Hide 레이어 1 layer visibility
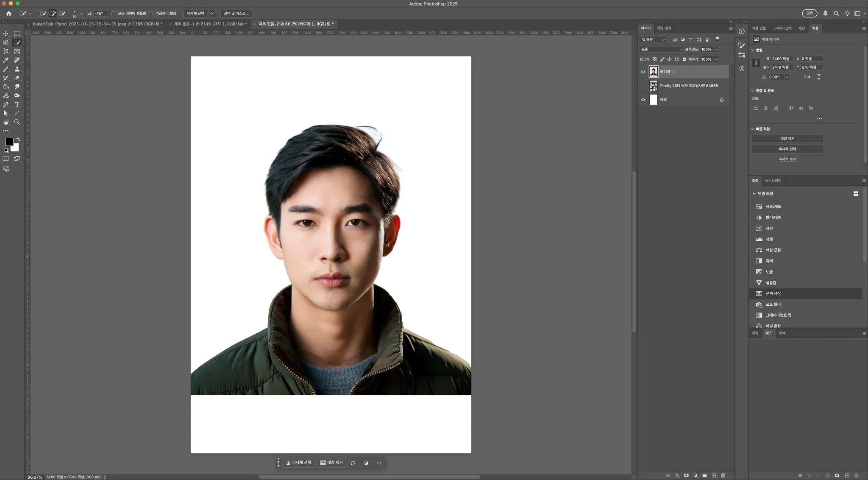Screen dimensions: 868x480 coord(643,72)
